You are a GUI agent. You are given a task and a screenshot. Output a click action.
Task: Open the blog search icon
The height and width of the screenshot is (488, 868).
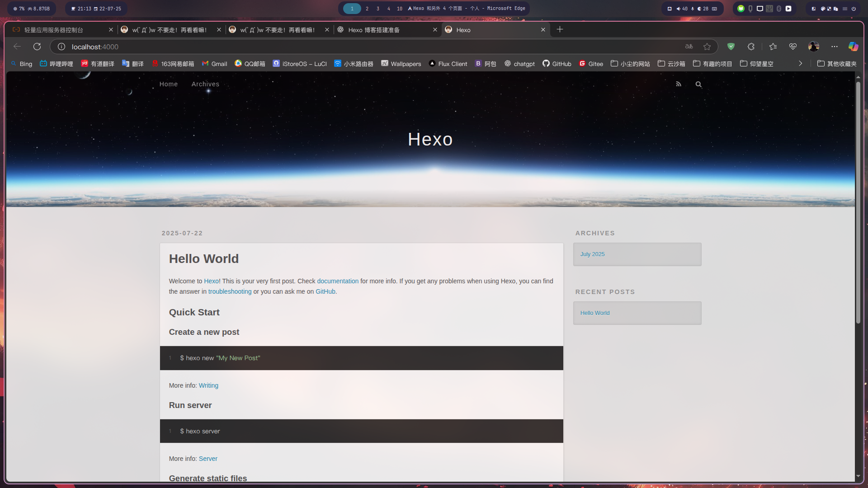(698, 84)
